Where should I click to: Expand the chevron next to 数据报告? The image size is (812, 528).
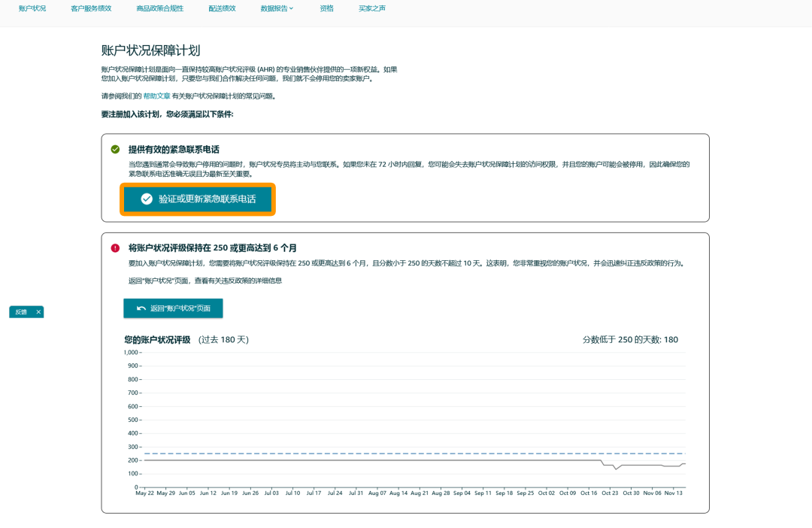[291, 10]
